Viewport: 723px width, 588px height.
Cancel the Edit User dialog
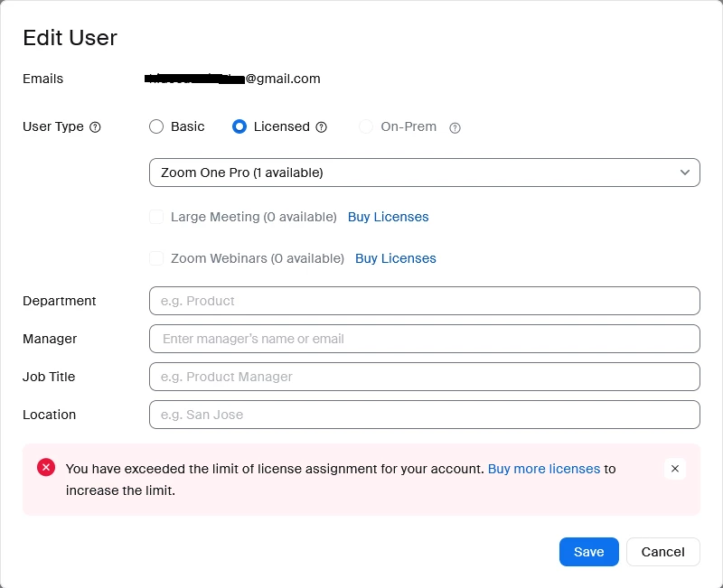click(662, 552)
